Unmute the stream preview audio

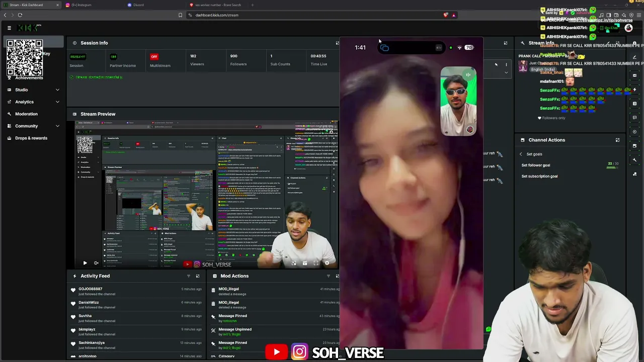[96, 263]
